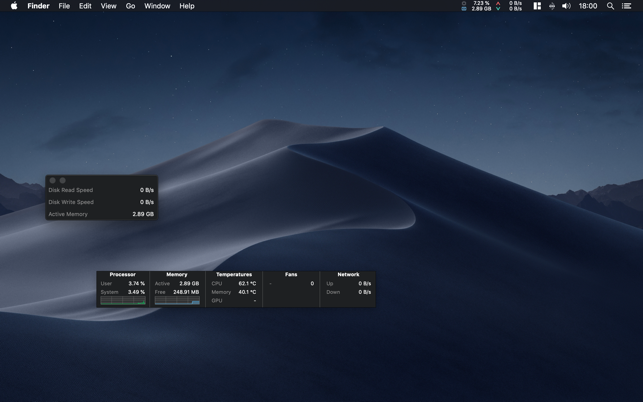Image resolution: width=643 pixels, height=402 pixels.
Task: Click the Processor usage history graph
Action: (123, 301)
